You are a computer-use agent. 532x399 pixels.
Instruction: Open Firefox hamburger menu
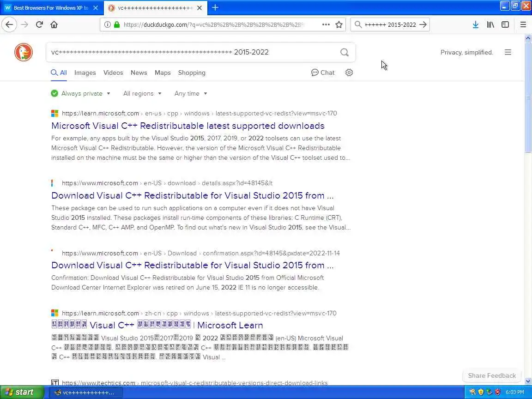click(x=523, y=24)
